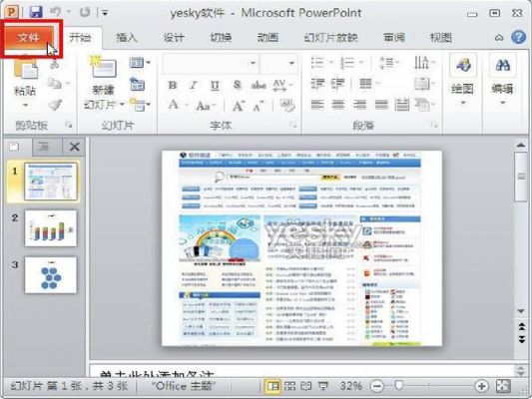
Task: Open the font name combo box
Action: point(211,63)
